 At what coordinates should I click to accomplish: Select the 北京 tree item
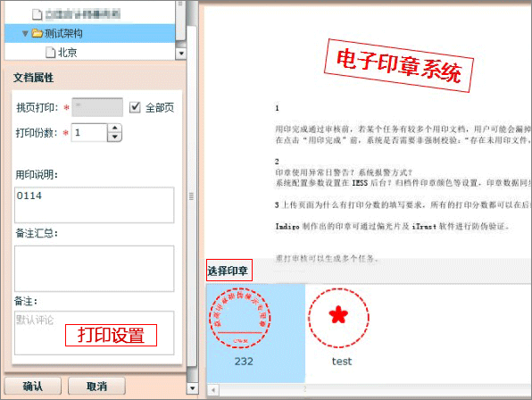point(68,53)
